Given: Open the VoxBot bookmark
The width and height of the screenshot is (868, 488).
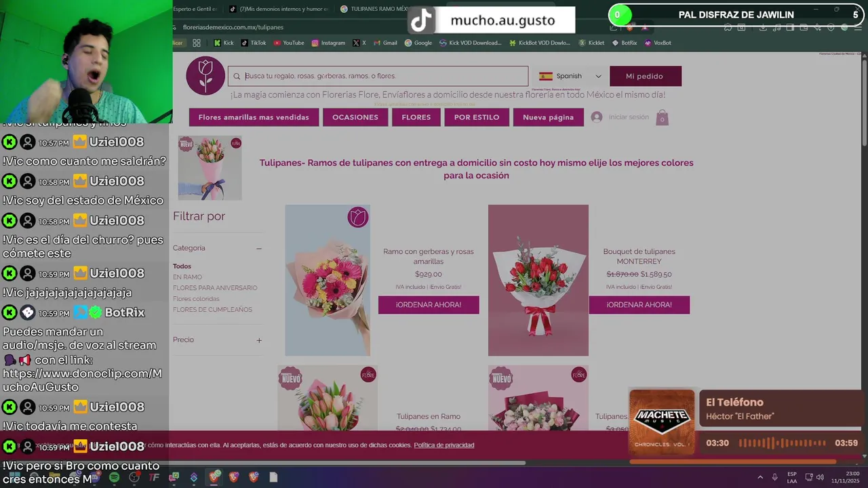Looking at the screenshot, I should click(658, 43).
